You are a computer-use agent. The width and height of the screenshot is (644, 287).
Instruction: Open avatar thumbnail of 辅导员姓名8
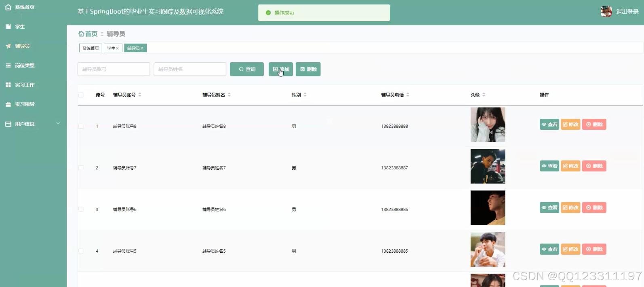coord(488,125)
